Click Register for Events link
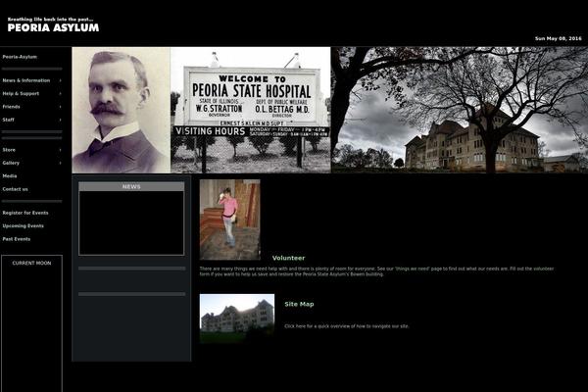The width and height of the screenshot is (588, 392). (25, 213)
